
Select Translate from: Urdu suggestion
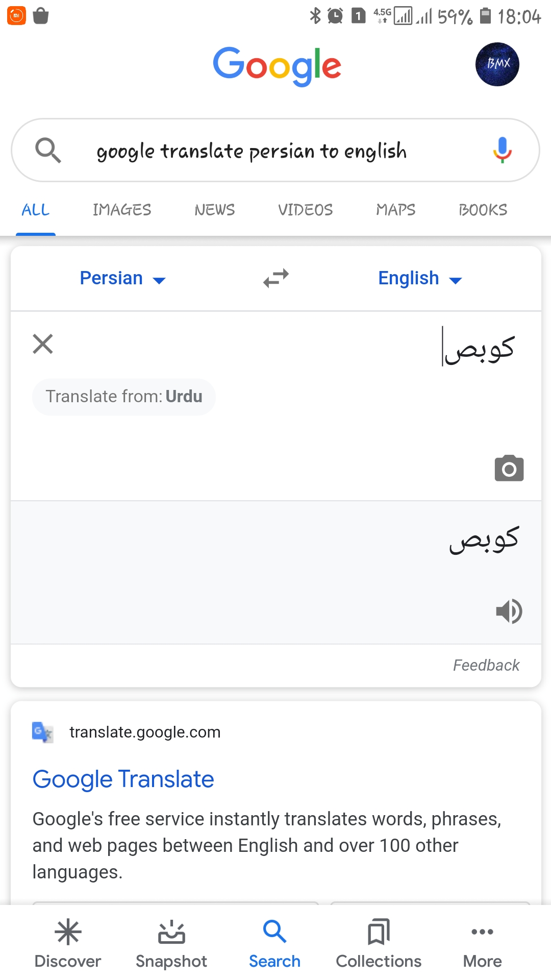(124, 397)
